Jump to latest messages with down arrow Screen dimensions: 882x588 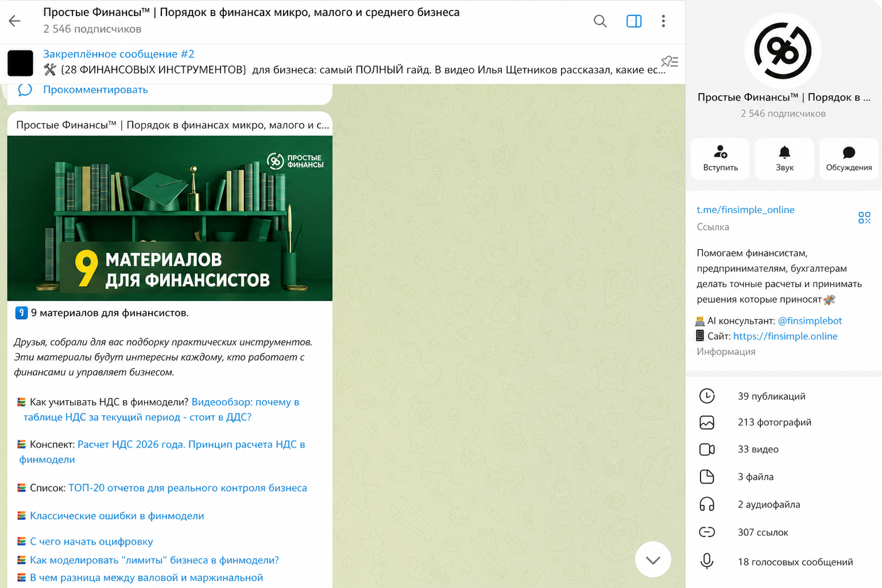pyautogui.click(x=653, y=560)
